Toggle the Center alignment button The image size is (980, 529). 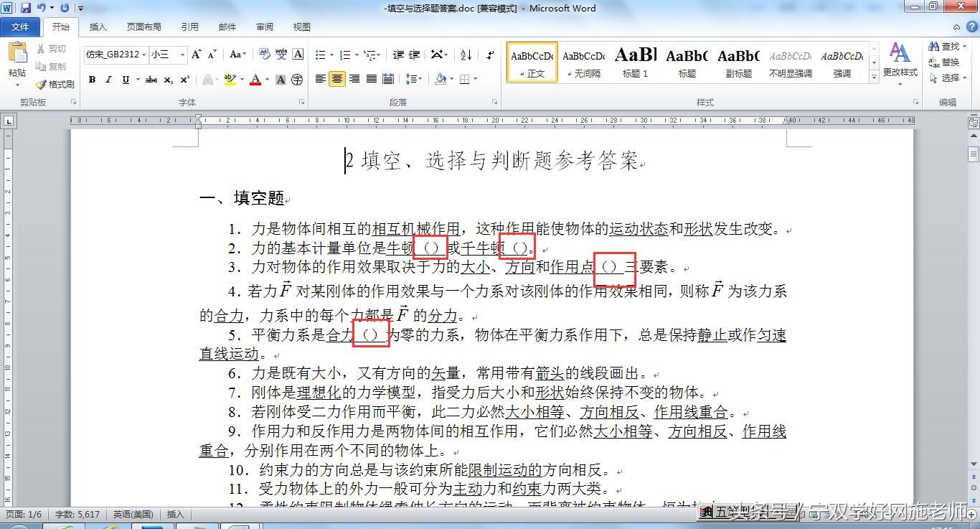(x=337, y=79)
